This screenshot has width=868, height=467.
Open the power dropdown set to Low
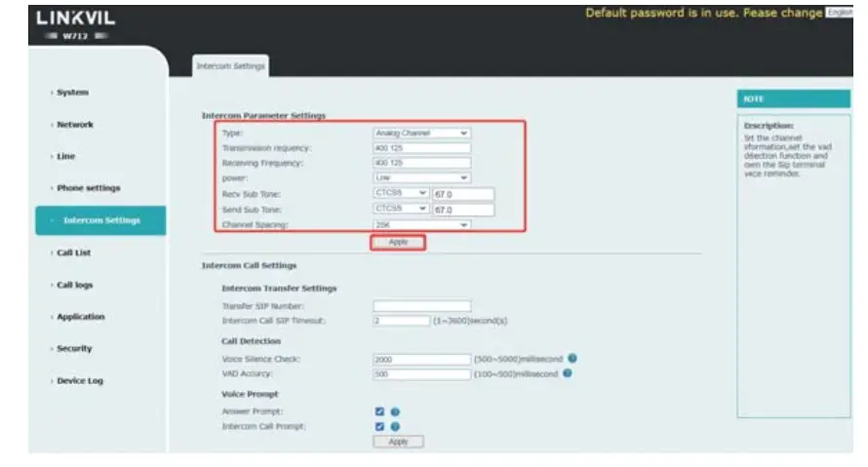pyautogui.click(x=421, y=177)
